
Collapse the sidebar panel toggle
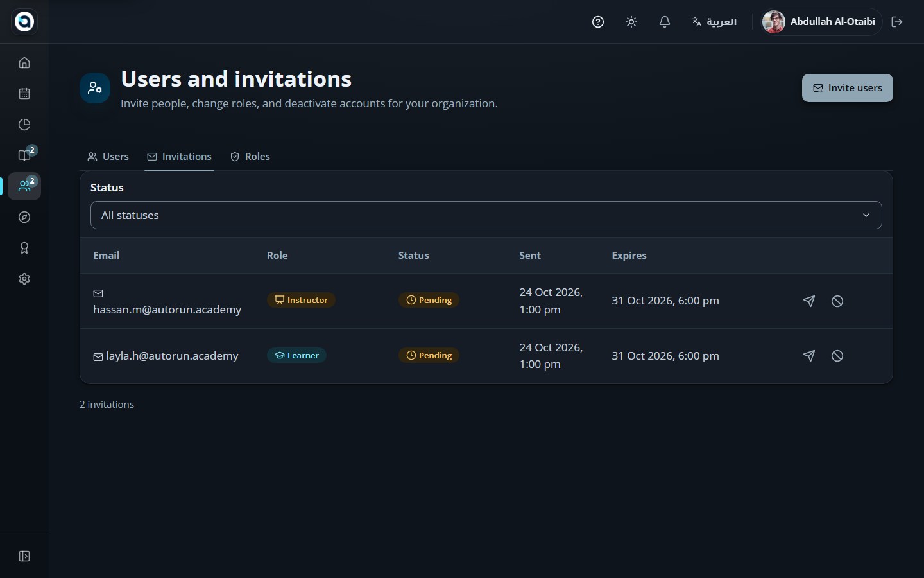click(24, 556)
